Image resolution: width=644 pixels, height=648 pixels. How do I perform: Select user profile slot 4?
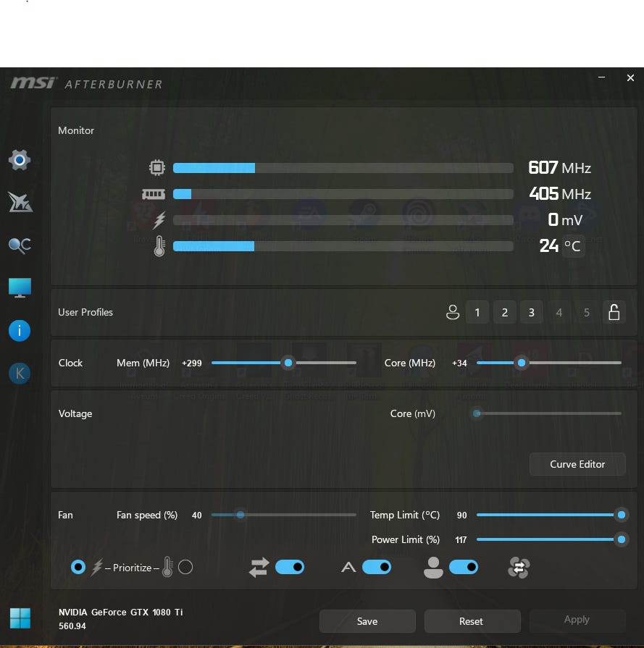(x=559, y=313)
